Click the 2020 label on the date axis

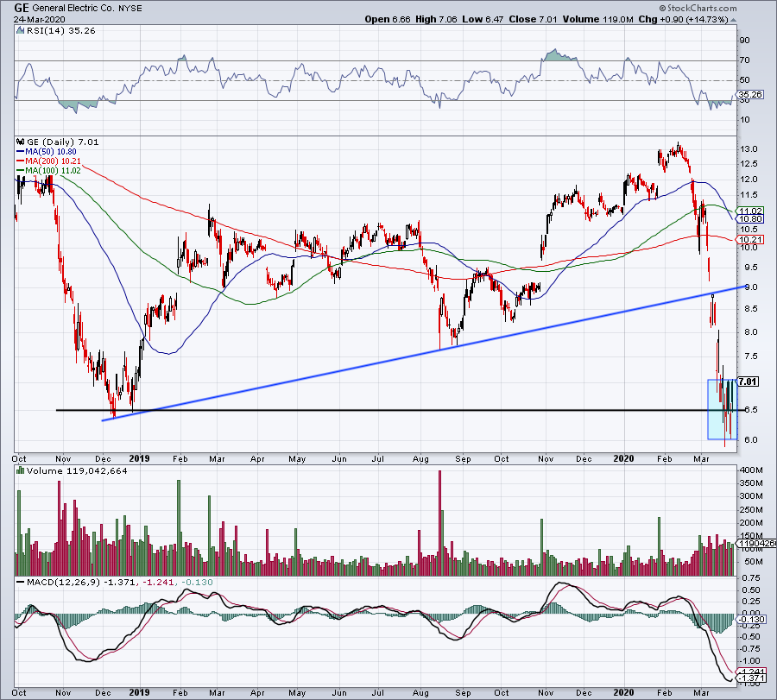(x=622, y=459)
